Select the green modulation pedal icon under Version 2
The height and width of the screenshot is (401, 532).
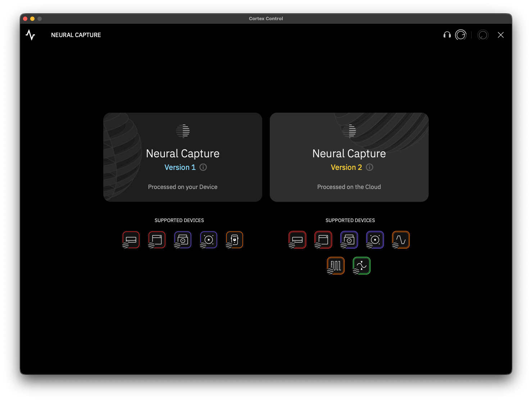tap(362, 266)
